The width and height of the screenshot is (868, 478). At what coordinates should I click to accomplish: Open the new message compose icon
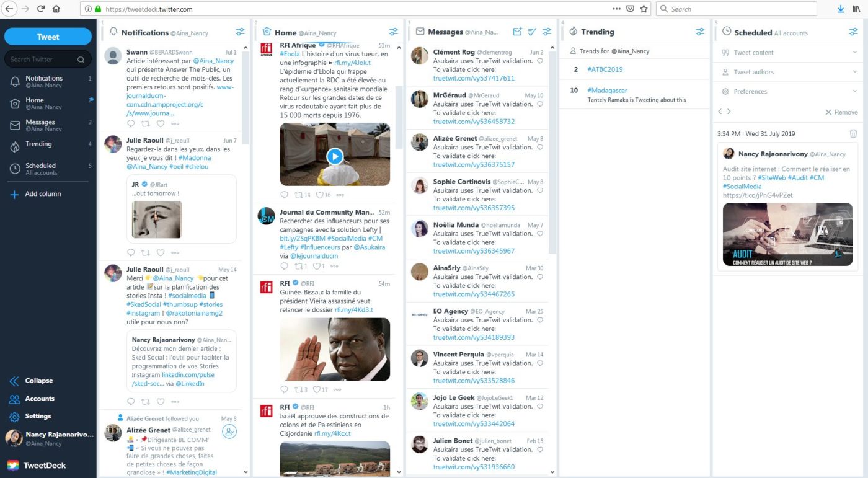(x=517, y=31)
